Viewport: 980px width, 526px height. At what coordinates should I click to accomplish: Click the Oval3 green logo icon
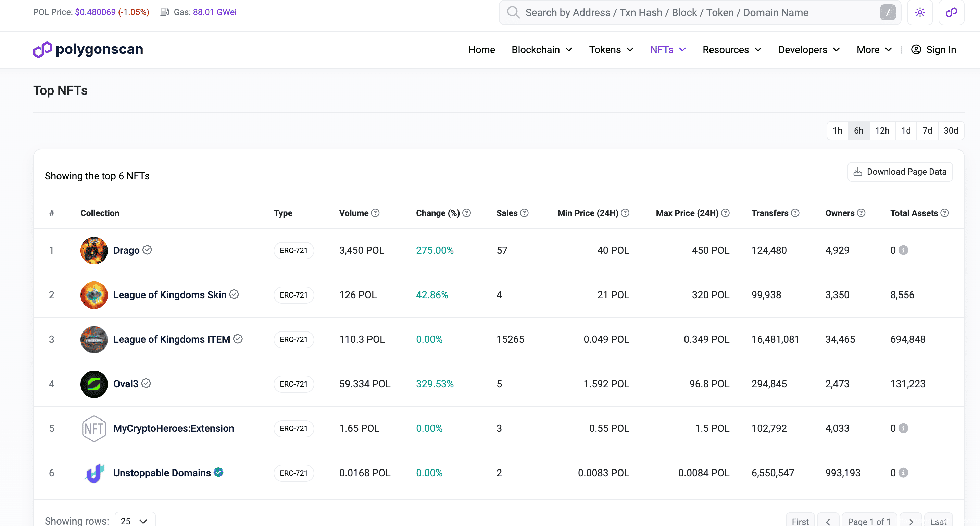click(94, 384)
